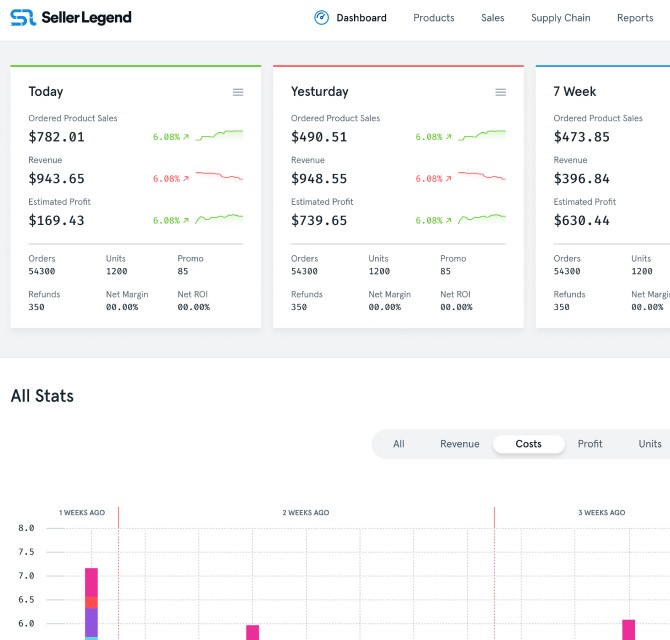Viewport: 670px width, 640px height.
Task: Go to the Reports section
Action: [635, 18]
